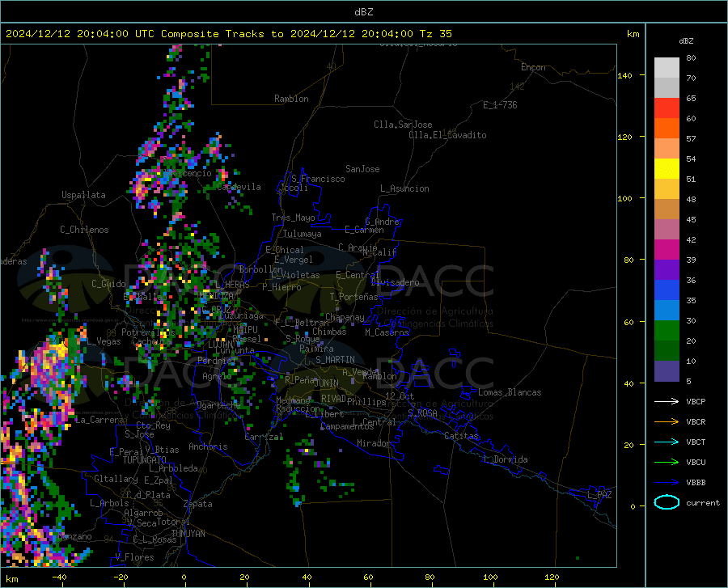Click the Ugarteche map label
This screenshot has height=588, width=728.
pyautogui.click(x=218, y=405)
